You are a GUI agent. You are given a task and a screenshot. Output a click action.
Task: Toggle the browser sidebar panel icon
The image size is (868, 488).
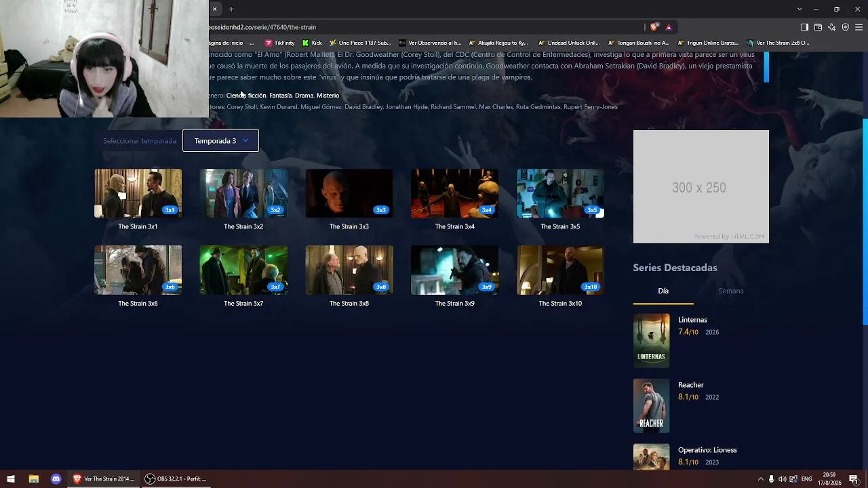804,27
